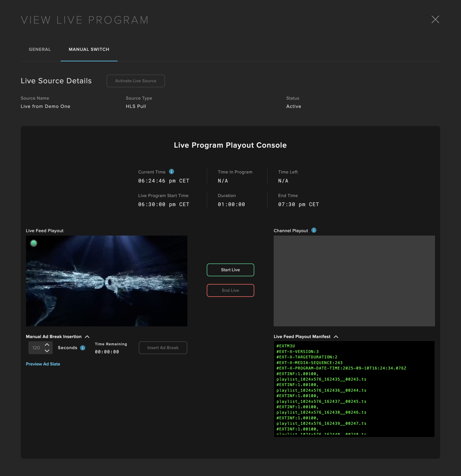Click green live indicator on feed
Viewport: 461px width, 476px height.
34,243
